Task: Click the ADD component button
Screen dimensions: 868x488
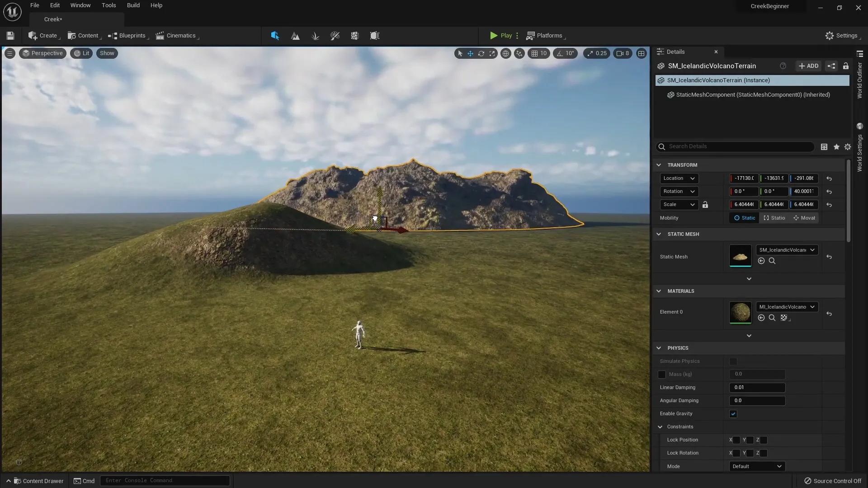Action: [808, 66]
